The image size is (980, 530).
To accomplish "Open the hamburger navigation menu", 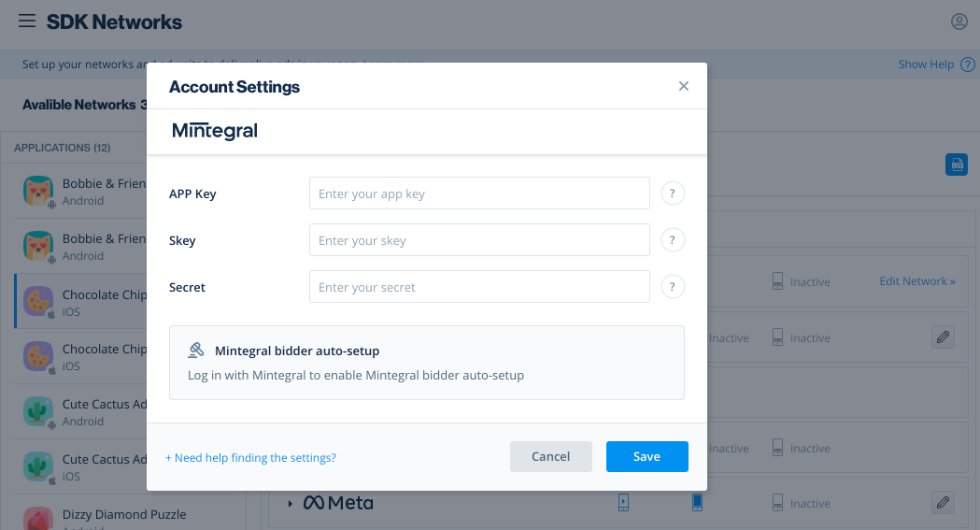I will pyautogui.click(x=27, y=21).
